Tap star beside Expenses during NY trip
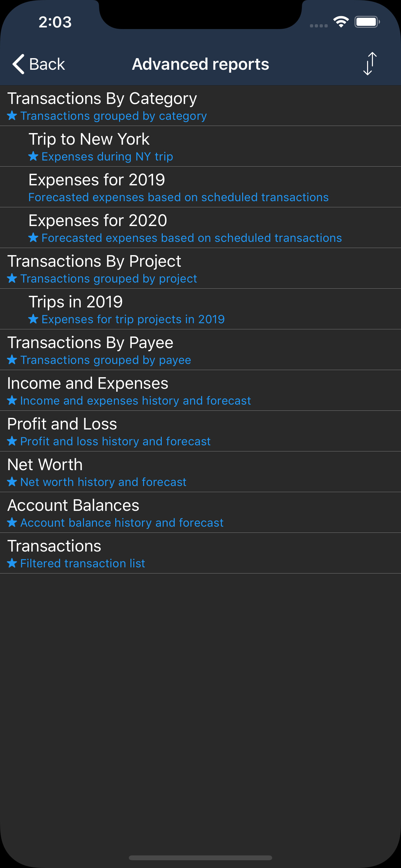This screenshot has width=401, height=868. (x=33, y=156)
